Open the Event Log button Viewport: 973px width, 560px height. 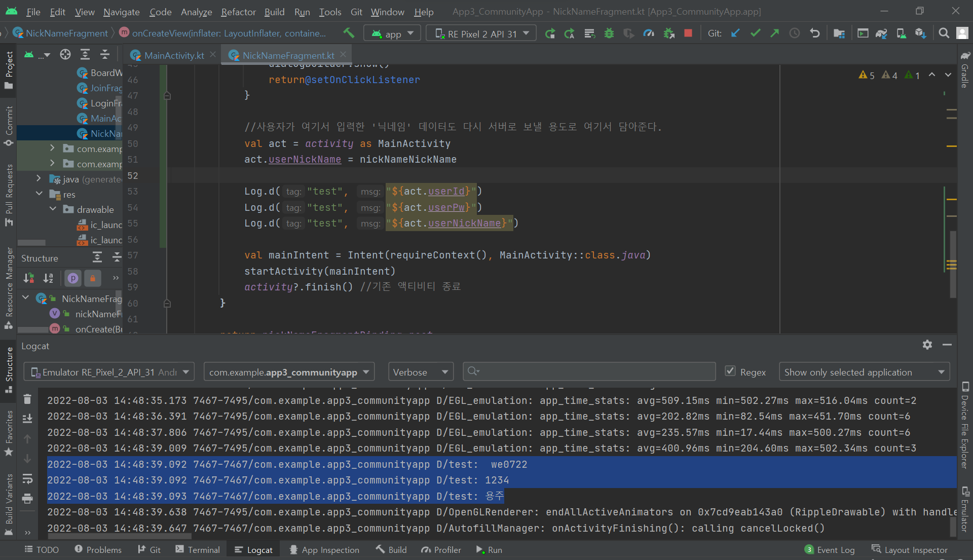(x=830, y=550)
